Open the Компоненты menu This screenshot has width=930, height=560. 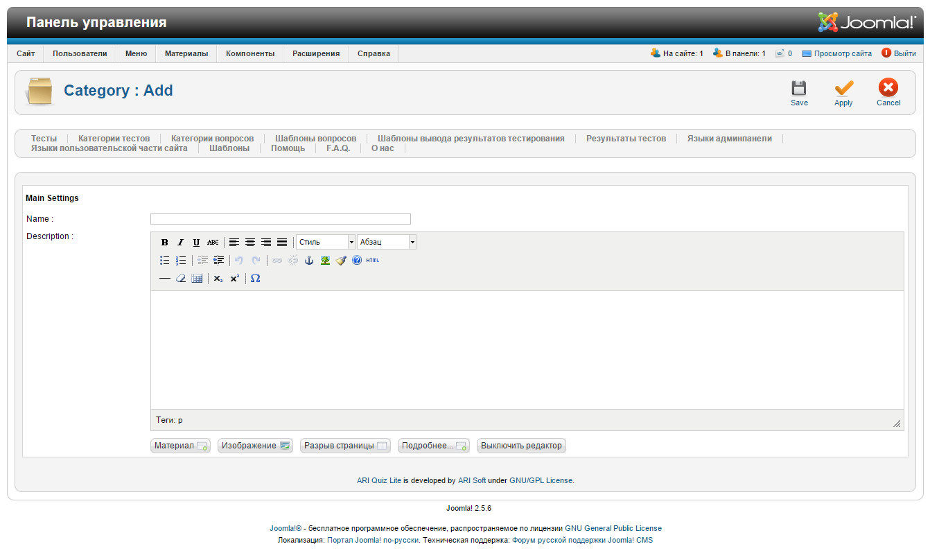click(x=250, y=53)
